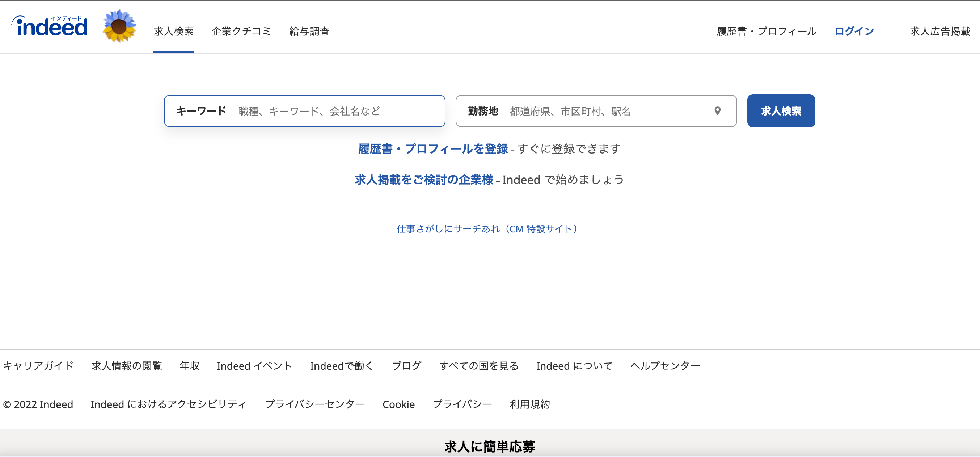Click the ログイン link

coord(854,31)
